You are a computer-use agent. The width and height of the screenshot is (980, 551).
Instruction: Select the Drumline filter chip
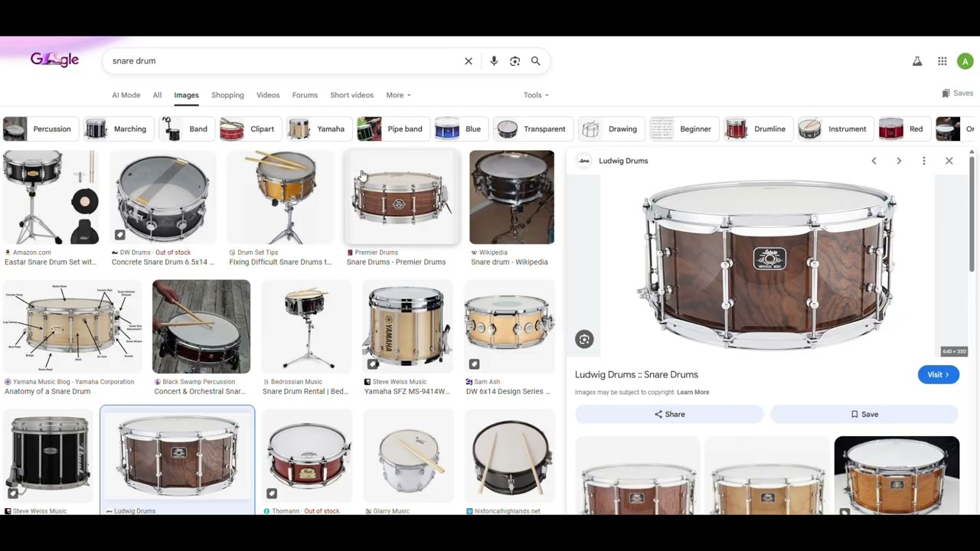point(757,129)
